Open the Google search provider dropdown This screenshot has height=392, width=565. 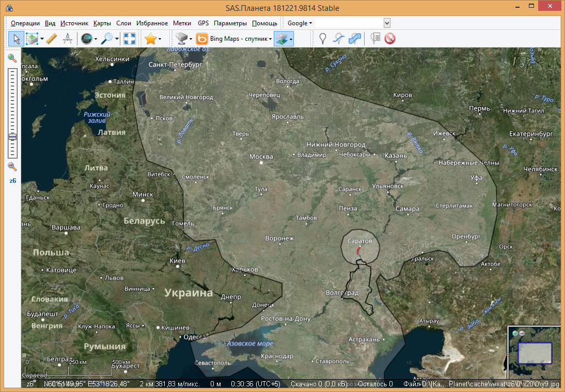(300, 23)
